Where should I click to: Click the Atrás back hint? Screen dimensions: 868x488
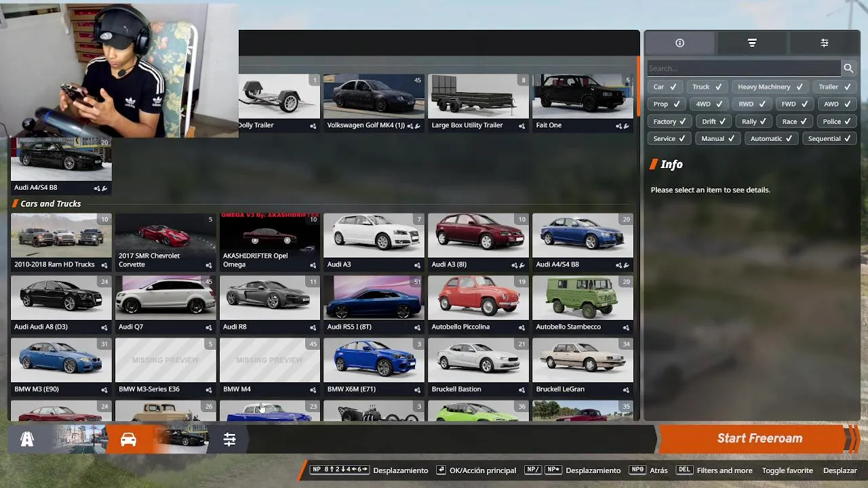coord(648,470)
